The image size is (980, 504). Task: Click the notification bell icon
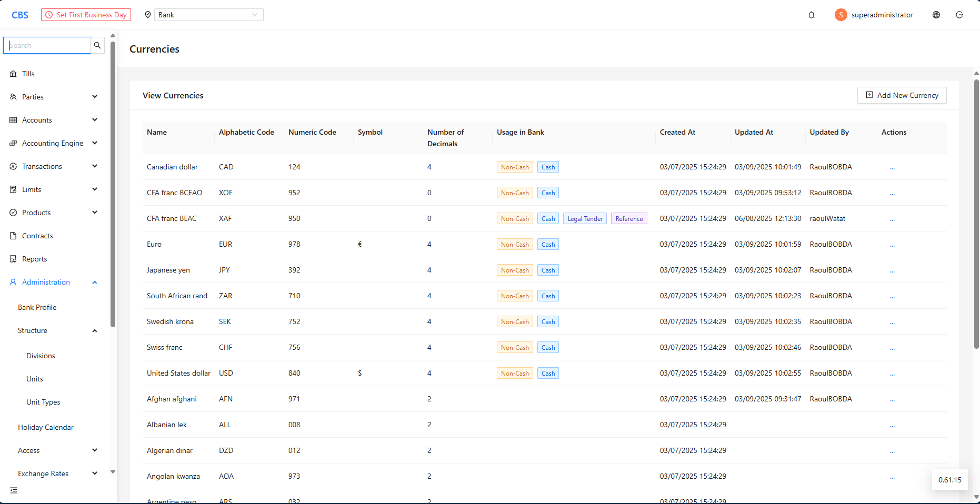(812, 15)
